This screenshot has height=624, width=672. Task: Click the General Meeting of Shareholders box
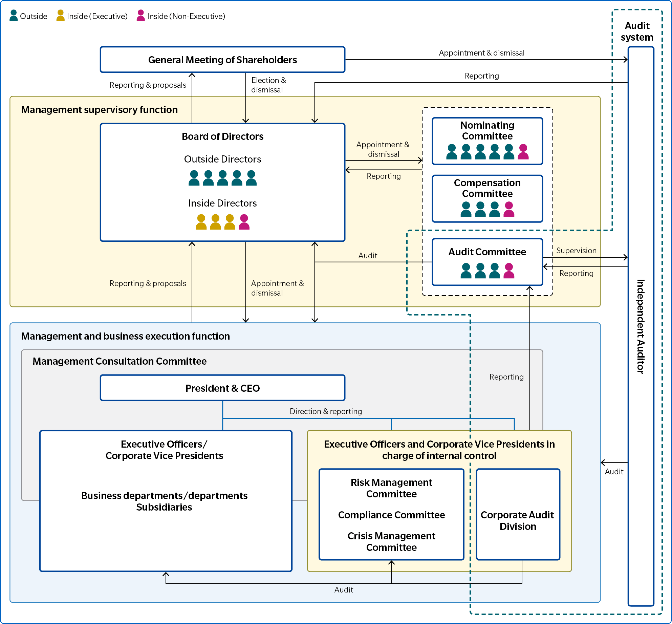[222, 60]
